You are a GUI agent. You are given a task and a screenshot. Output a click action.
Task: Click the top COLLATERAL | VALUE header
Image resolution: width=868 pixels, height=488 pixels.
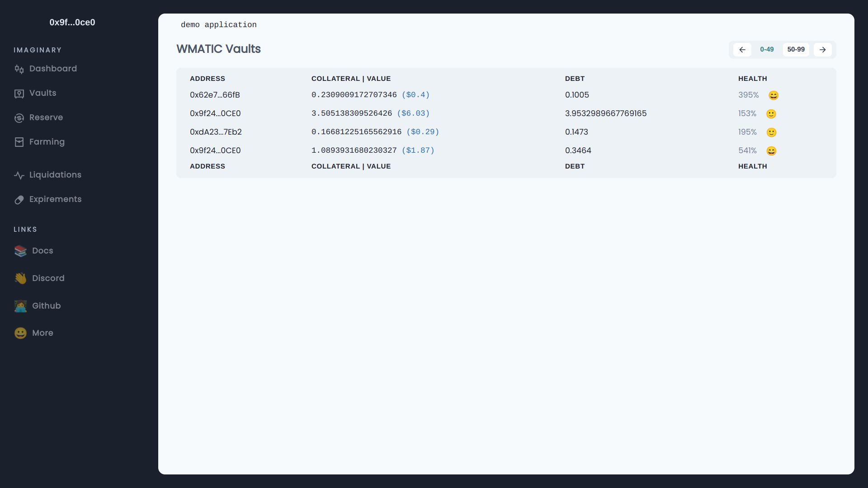[351, 79]
